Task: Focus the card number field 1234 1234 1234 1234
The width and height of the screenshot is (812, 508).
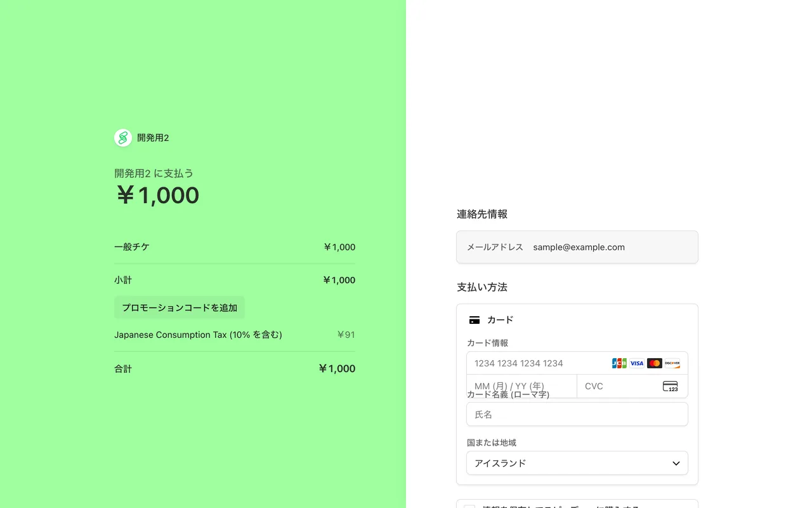Action: [x=577, y=363]
